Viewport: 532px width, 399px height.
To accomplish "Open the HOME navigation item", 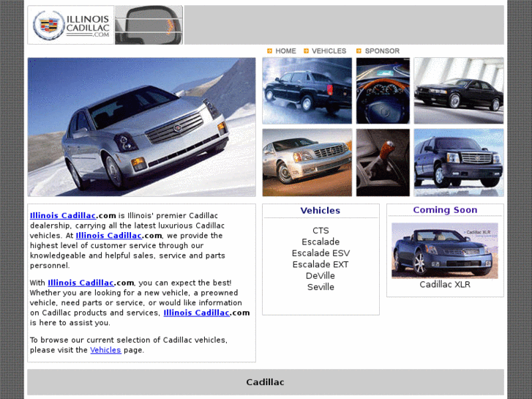I will point(285,51).
